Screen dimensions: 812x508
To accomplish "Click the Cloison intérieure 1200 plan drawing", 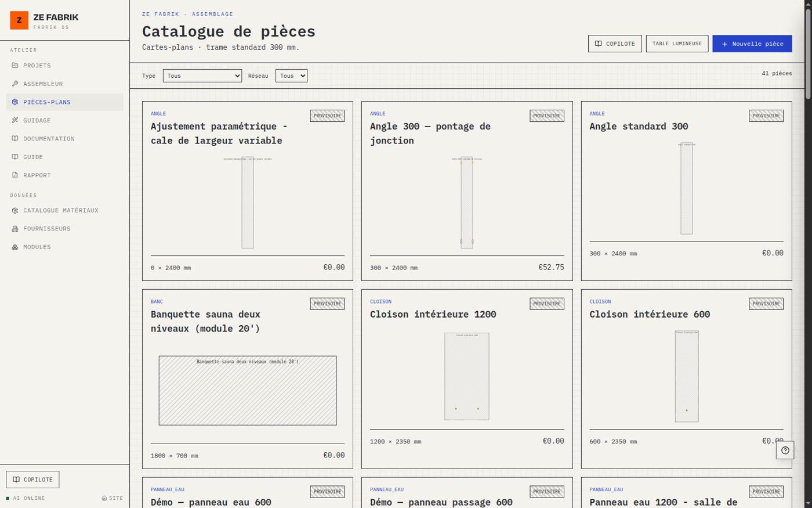I will [467, 376].
